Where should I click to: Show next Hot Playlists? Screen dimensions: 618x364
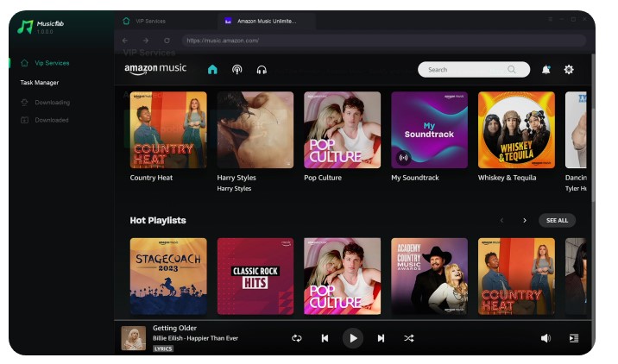pos(525,221)
